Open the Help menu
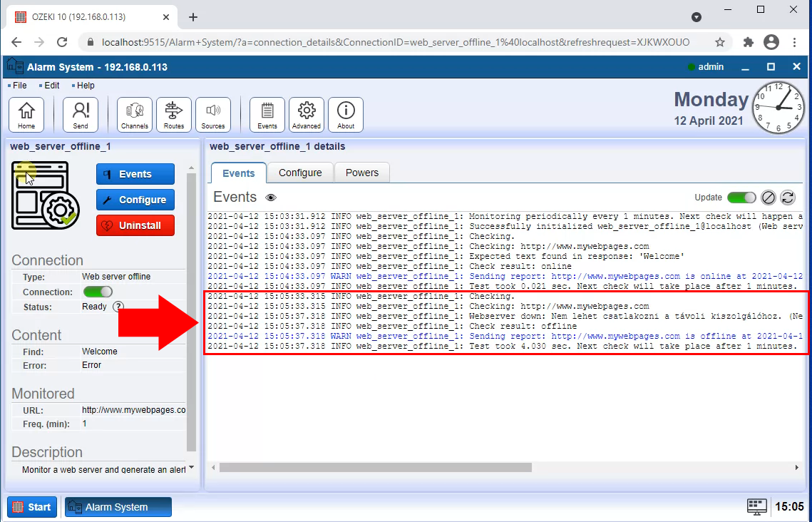This screenshot has height=522, width=812. 86,86
